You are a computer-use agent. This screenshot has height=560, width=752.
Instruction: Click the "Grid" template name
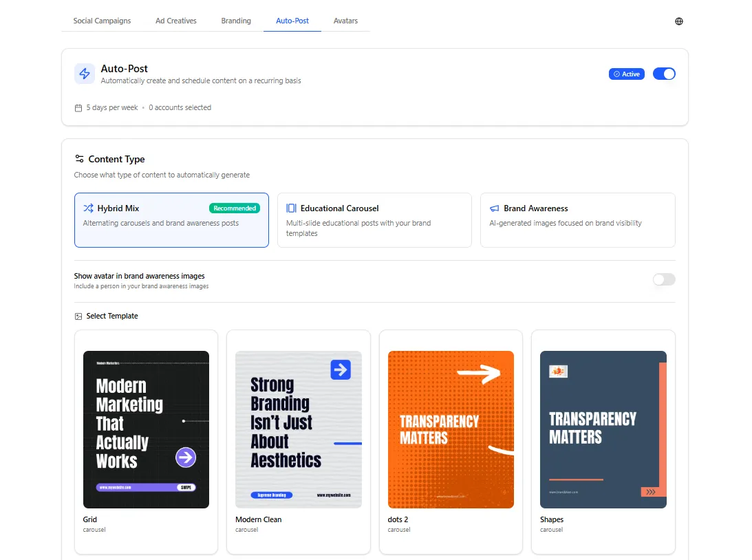[89, 519]
